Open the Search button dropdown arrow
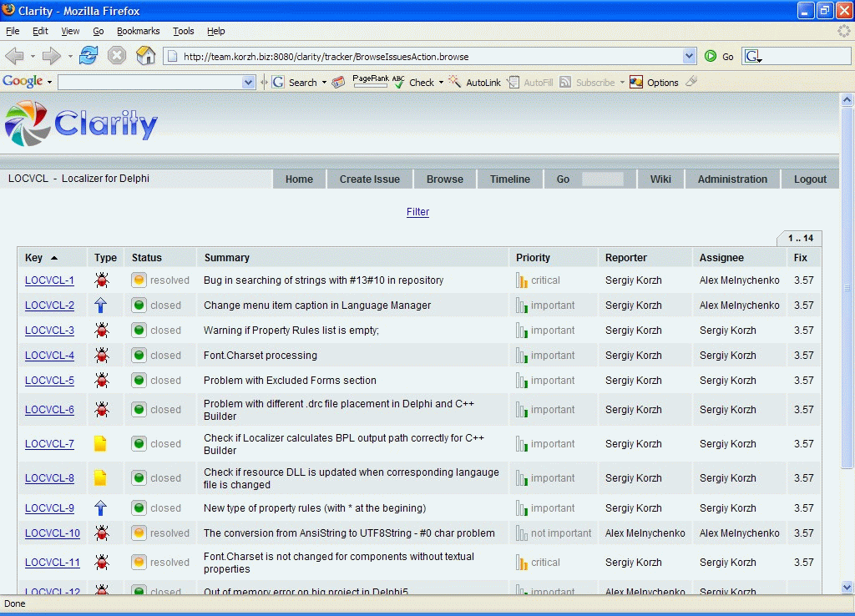The width and height of the screenshot is (855, 616). coord(324,83)
